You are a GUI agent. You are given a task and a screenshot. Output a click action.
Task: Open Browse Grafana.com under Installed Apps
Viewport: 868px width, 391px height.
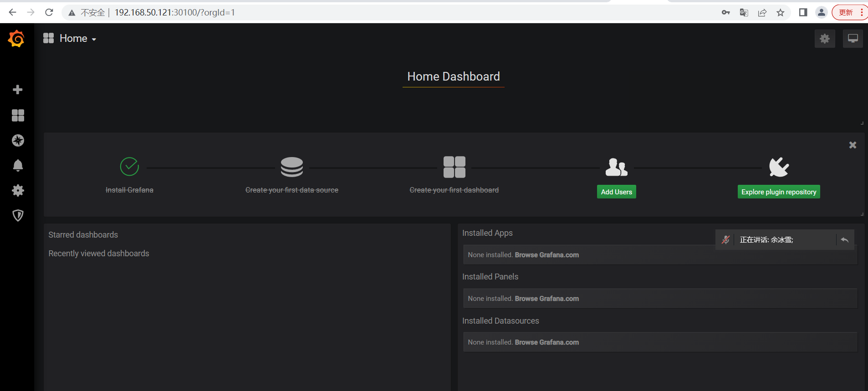(x=547, y=255)
